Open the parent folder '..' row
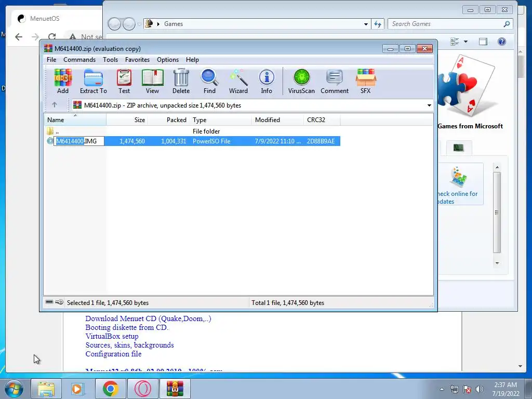Image resolution: width=532 pixels, height=399 pixels. pyautogui.click(x=192, y=131)
